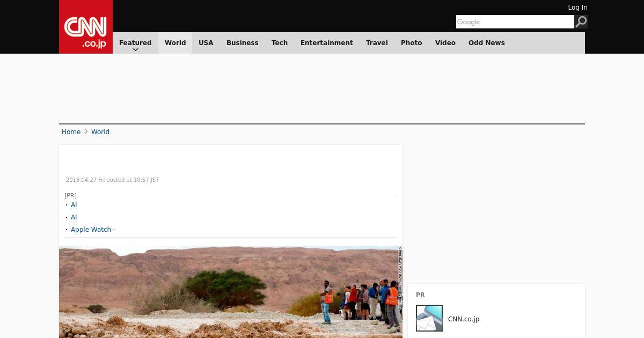
Task: Open the World section tab
Action: point(175,43)
